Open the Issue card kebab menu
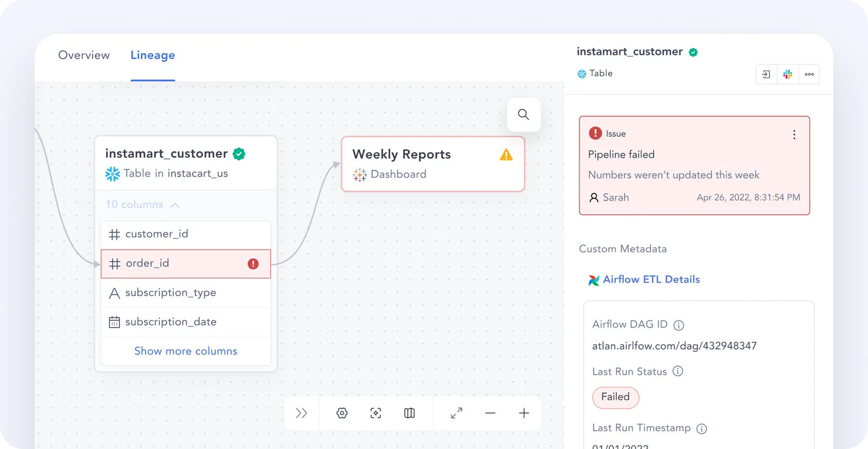 794,135
